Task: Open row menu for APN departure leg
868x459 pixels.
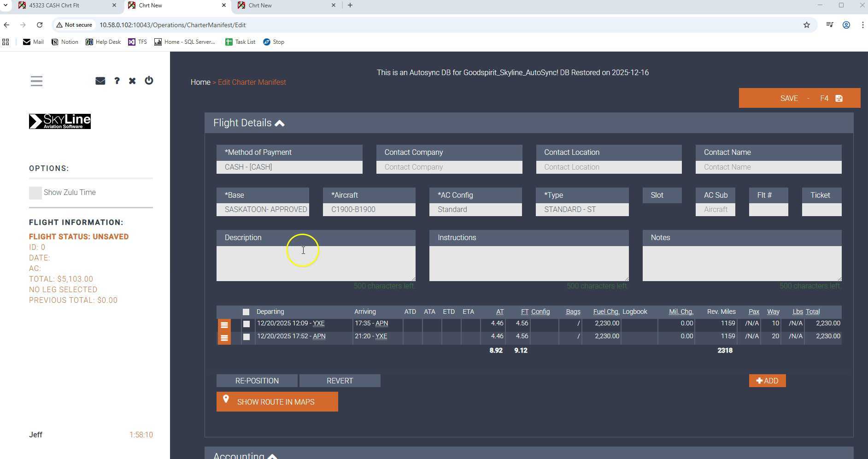Action: coord(224,338)
